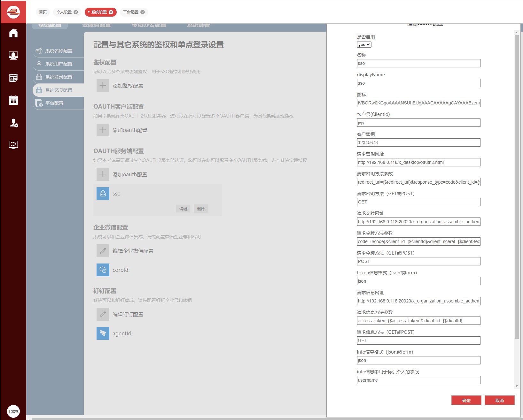The height and width of the screenshot is (420, 523).
Task: Click the 请求令牌方法 (GET或POST) input field
Action: coord(418,261)
